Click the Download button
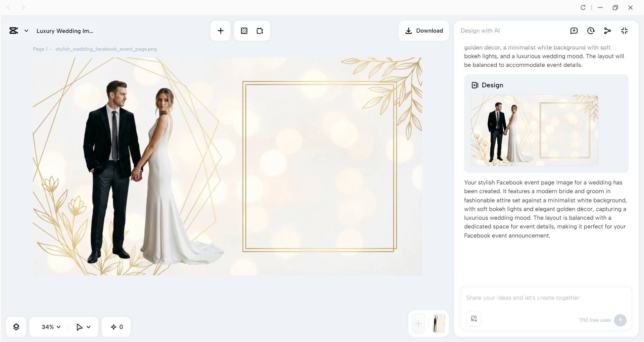The height and width of the screenshot is (342, 644). point(424,31)
